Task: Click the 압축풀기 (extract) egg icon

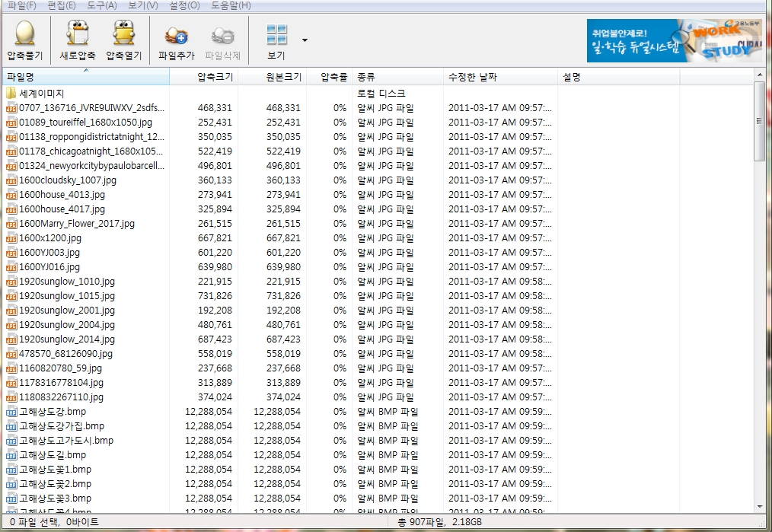Action: tap(24, 34)
